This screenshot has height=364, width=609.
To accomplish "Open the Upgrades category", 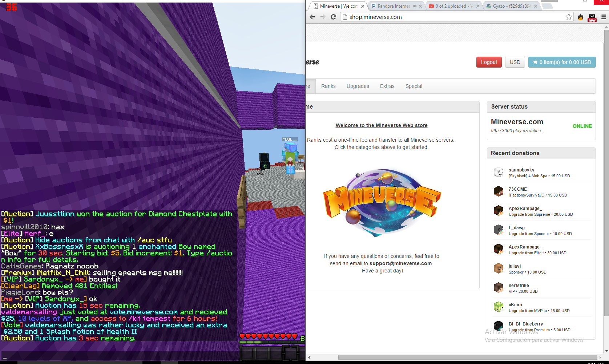I will click(x=358, y=86).
